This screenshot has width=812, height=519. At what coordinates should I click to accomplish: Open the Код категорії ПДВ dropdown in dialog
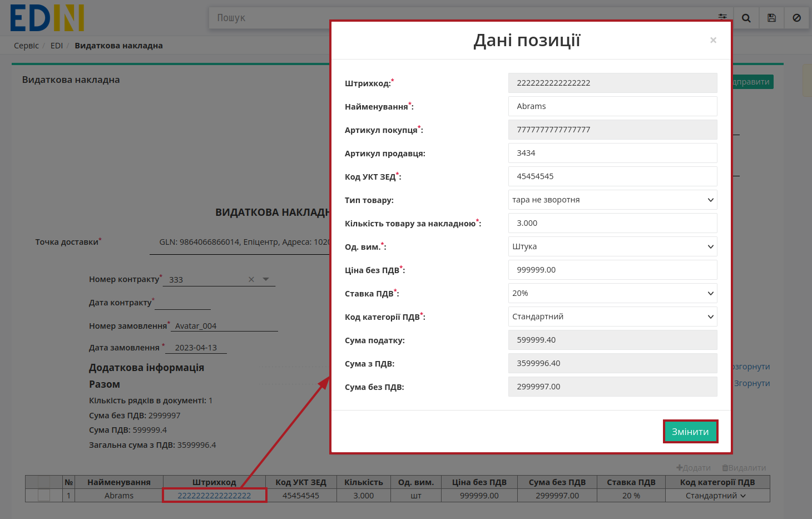612,317
